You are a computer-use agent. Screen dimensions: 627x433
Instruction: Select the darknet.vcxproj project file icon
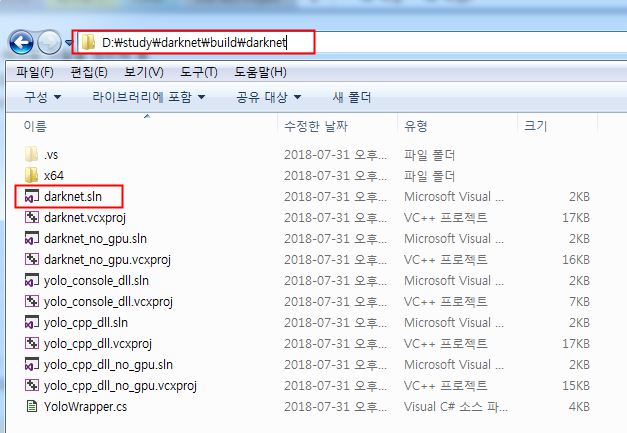pos(32,217)
